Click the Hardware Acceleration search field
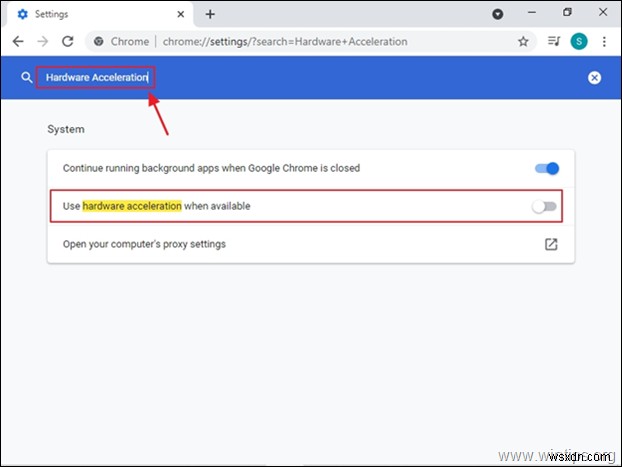Screen dimensions: 622x467 point(96,77)
